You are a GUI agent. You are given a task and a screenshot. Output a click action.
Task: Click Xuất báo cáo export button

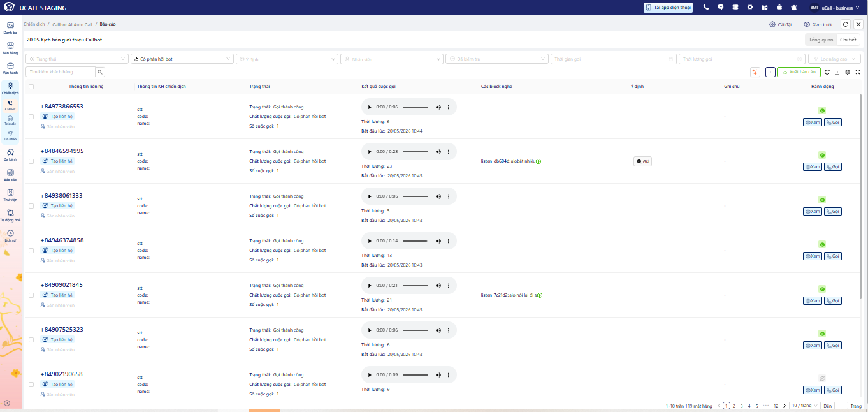pos(799,72)
